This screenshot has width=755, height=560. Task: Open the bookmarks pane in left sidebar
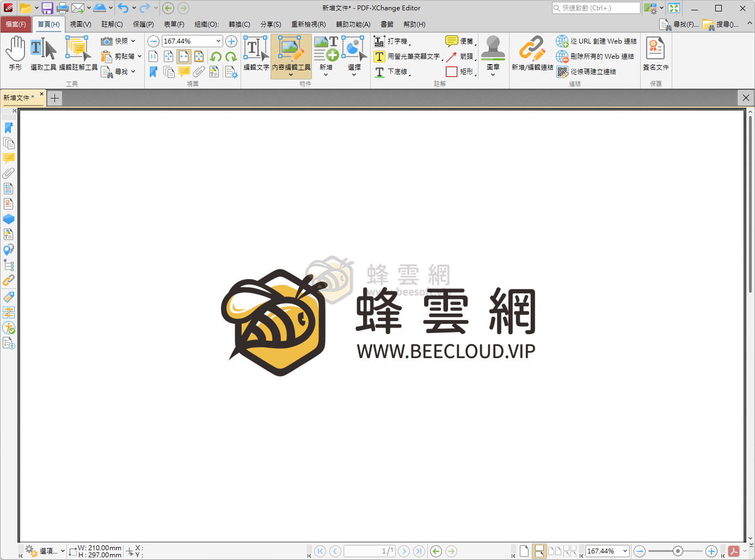click(9, 128)
